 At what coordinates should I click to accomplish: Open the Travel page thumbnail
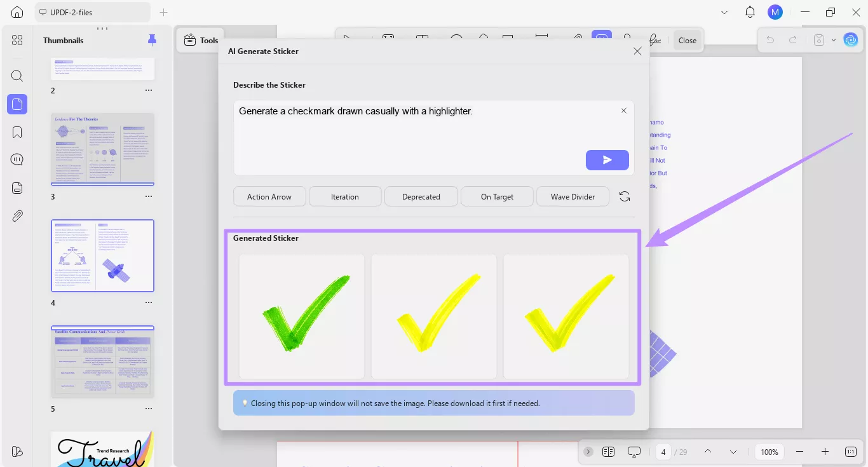click(x=102, y=449)
